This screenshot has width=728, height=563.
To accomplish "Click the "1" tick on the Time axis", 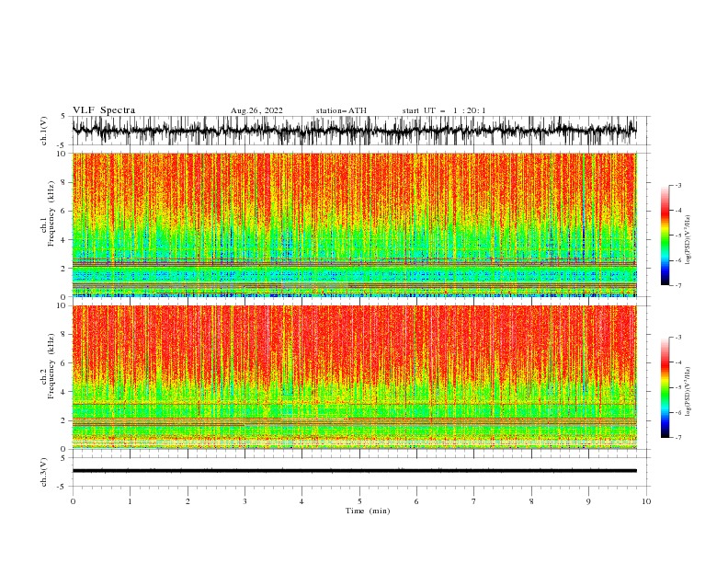I will click(x=130, y=501).
